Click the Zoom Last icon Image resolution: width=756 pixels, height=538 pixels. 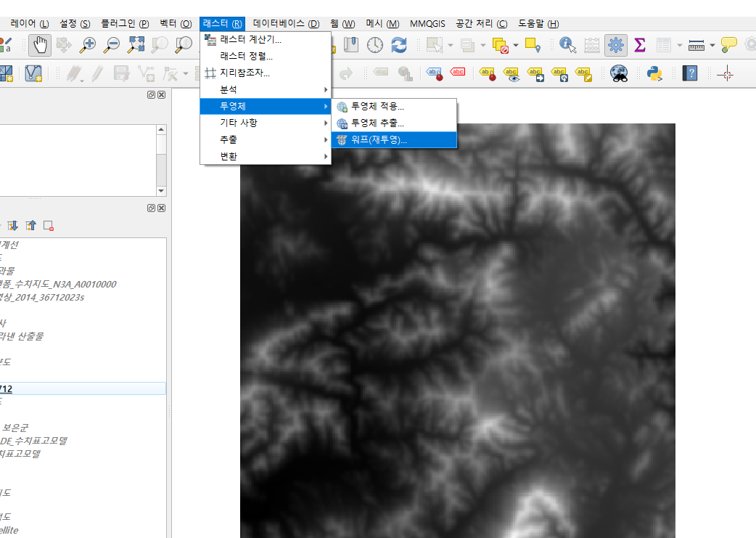tap(184, 45)
